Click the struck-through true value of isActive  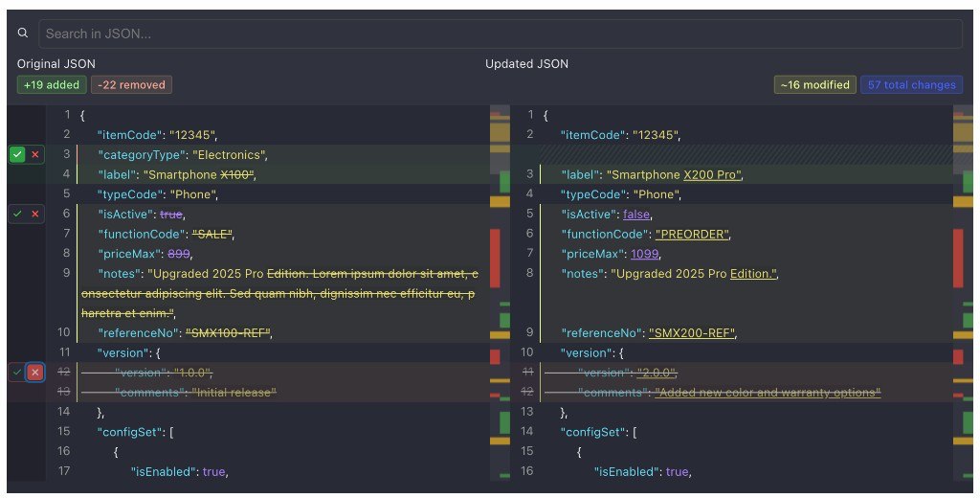tap(171, 215)
